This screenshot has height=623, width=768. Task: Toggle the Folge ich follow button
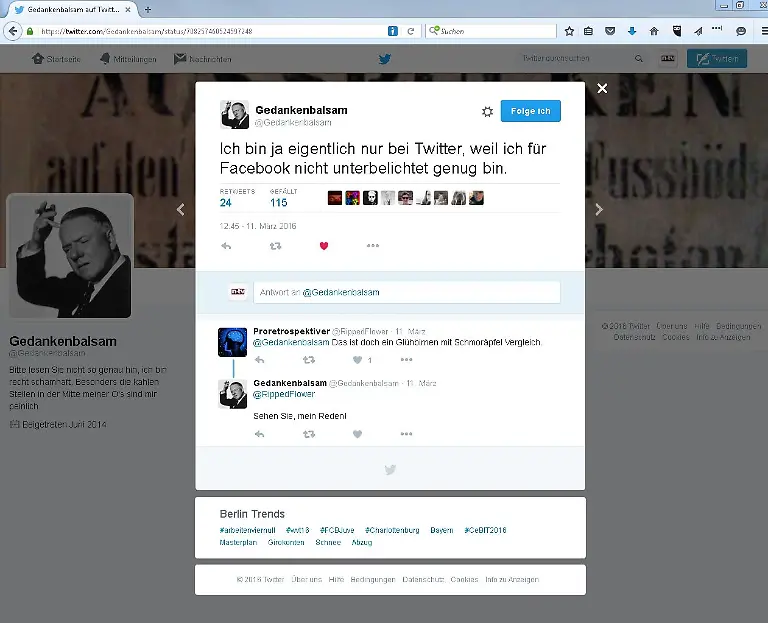coord(530,111)
